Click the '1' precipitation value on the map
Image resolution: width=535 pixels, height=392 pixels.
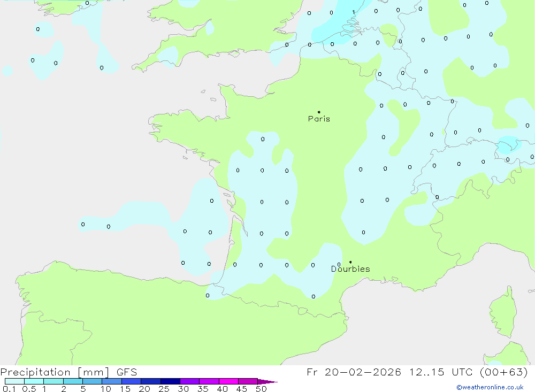tap(354, 12)
